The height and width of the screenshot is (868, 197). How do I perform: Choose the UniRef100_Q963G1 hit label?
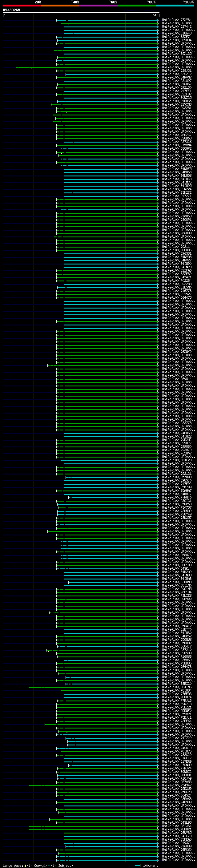pos(177,253)
